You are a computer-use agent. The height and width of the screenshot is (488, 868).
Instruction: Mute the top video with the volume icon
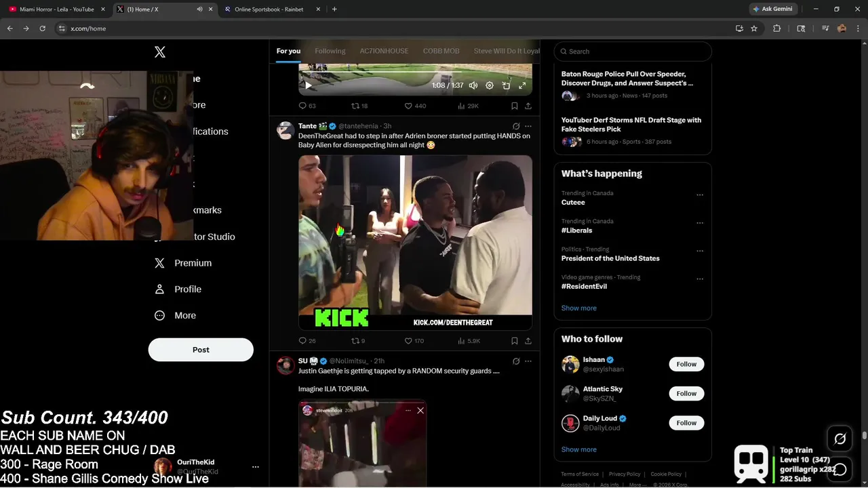[x=473, y=85]
